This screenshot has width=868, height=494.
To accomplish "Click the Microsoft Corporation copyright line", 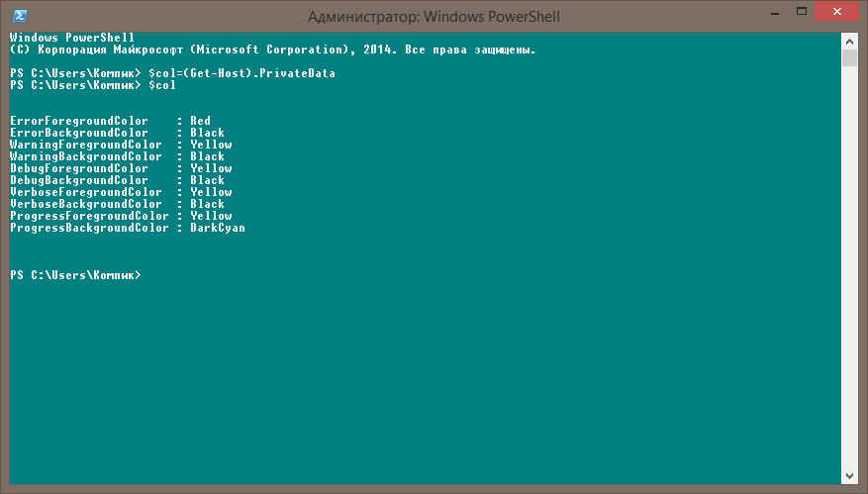I will point(273,49).
